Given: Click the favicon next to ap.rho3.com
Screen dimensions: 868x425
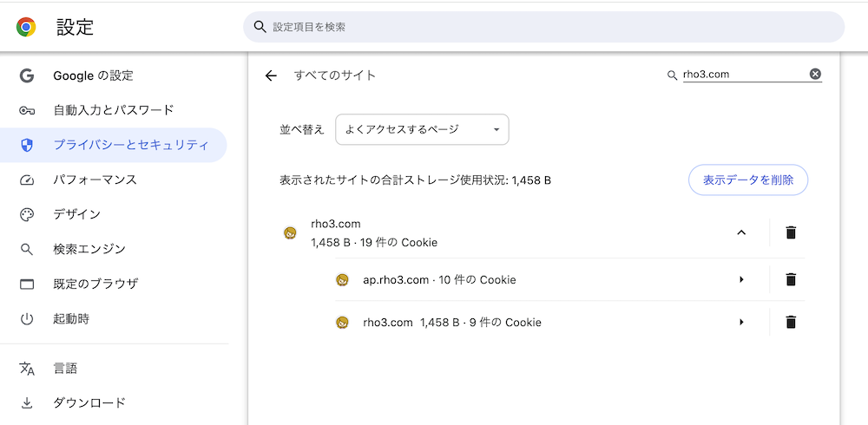Looking at the screenshot, I should (343, 280).
